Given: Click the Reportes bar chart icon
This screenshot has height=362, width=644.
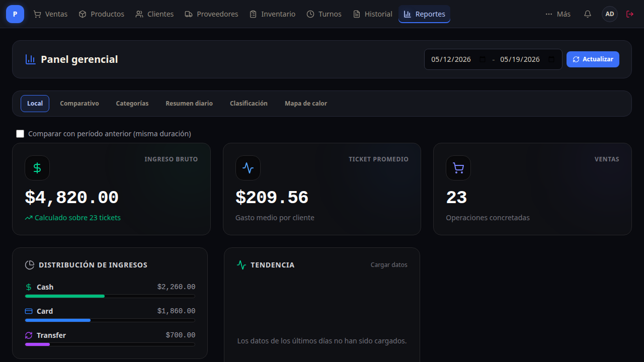Looking at the screenshot, I should 408,14.
